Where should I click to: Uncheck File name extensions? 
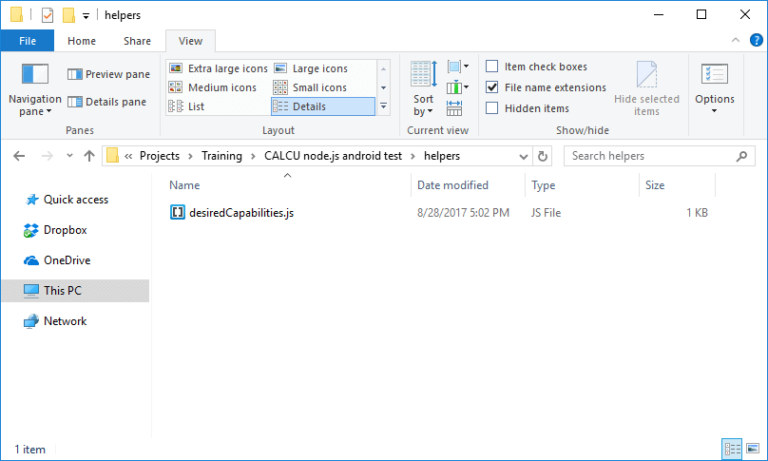pos(492,87)
